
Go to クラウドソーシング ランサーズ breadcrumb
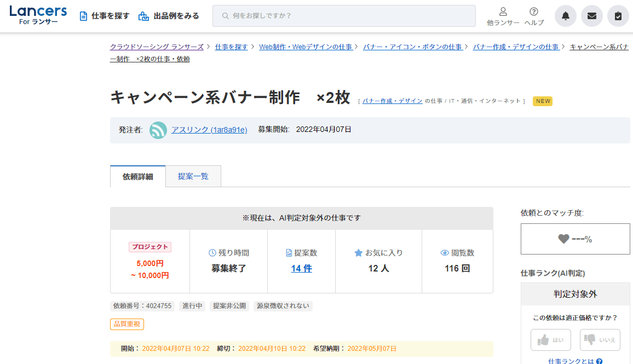coord(157,47)
